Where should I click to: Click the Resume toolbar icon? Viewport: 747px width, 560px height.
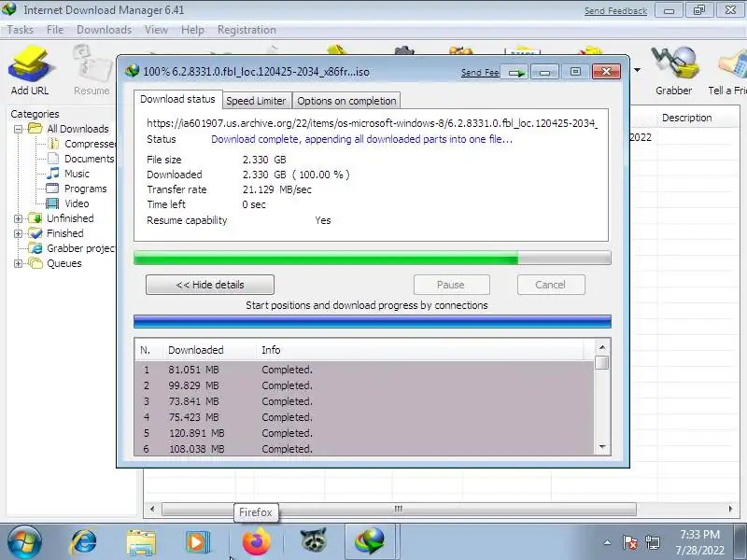(x=92, y=71)
